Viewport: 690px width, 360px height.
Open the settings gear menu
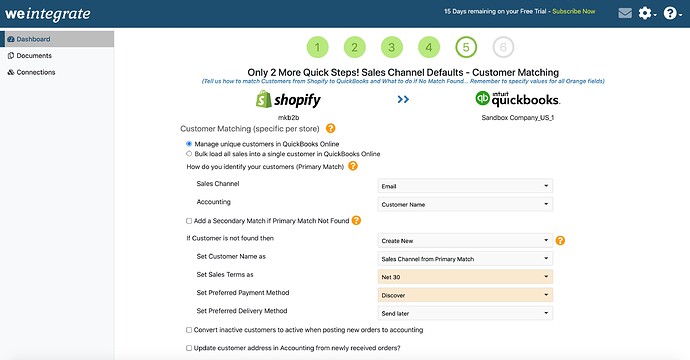(647, 13)
